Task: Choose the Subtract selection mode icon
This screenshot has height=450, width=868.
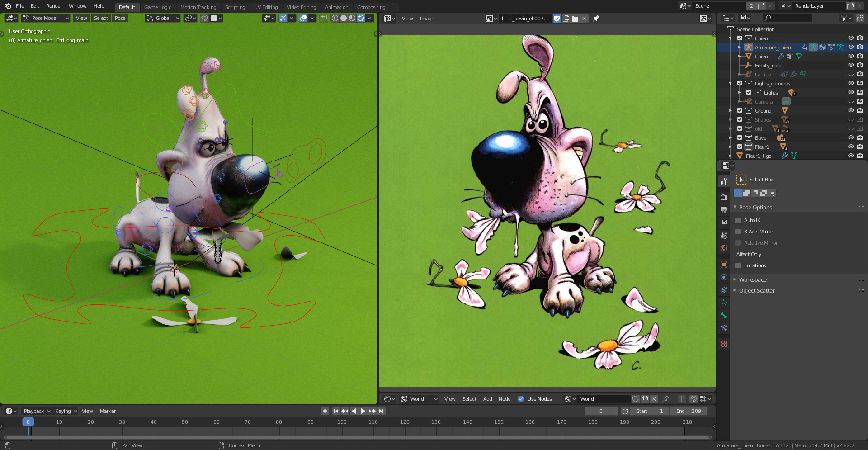Action: [x=755, y=193]
